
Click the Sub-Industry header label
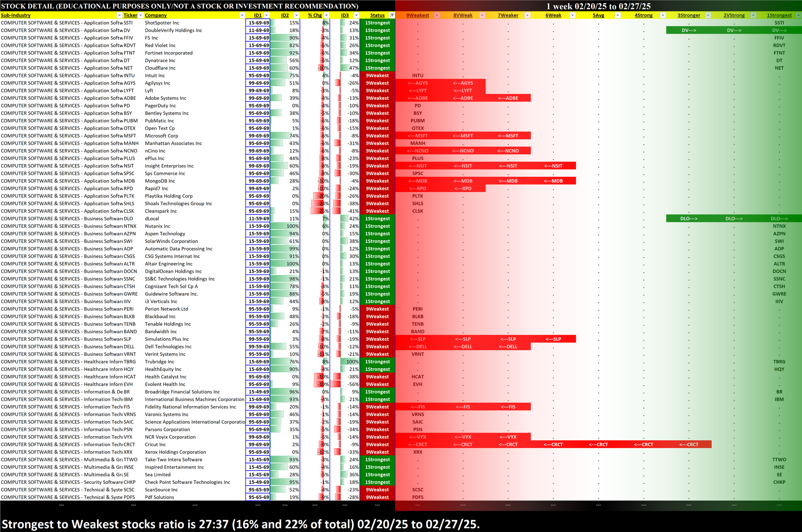(16, 15)
